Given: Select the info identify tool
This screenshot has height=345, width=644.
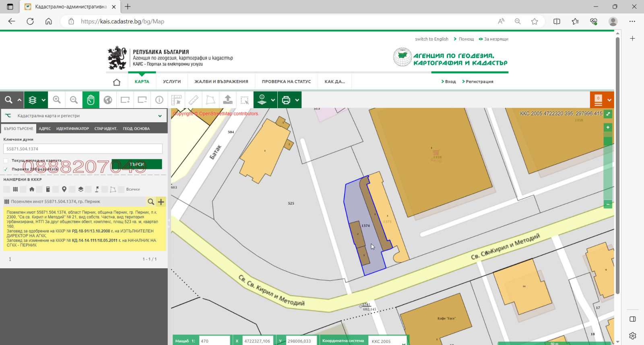Looking at the screenshot, I should pyautogui.click(x=159, y=100).
